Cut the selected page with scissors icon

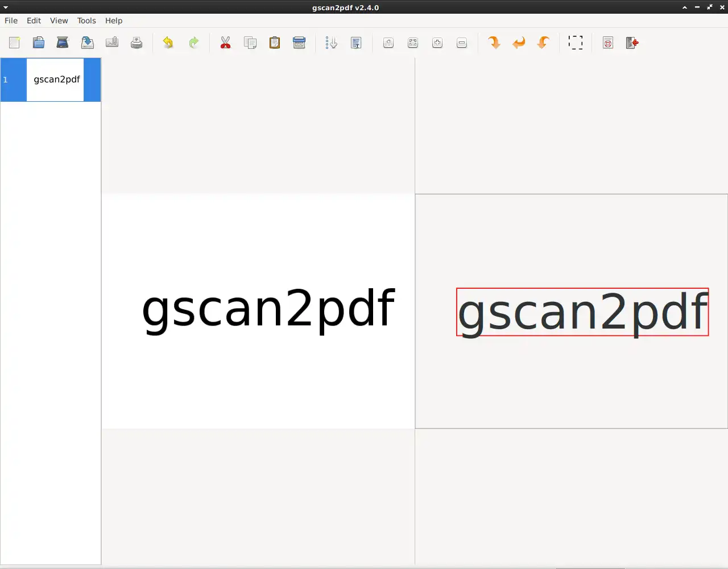[x=226, y=43]
